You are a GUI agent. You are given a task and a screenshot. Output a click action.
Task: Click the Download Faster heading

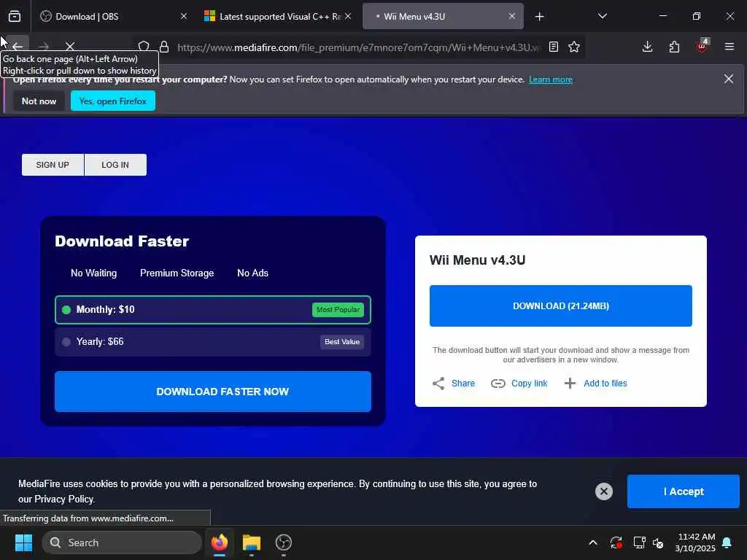click(x=122, y=241)
